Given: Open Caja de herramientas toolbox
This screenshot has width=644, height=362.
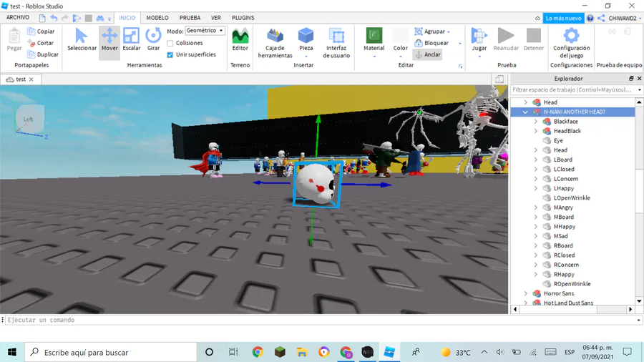Looking at the screenshot, I should [275, 43].
